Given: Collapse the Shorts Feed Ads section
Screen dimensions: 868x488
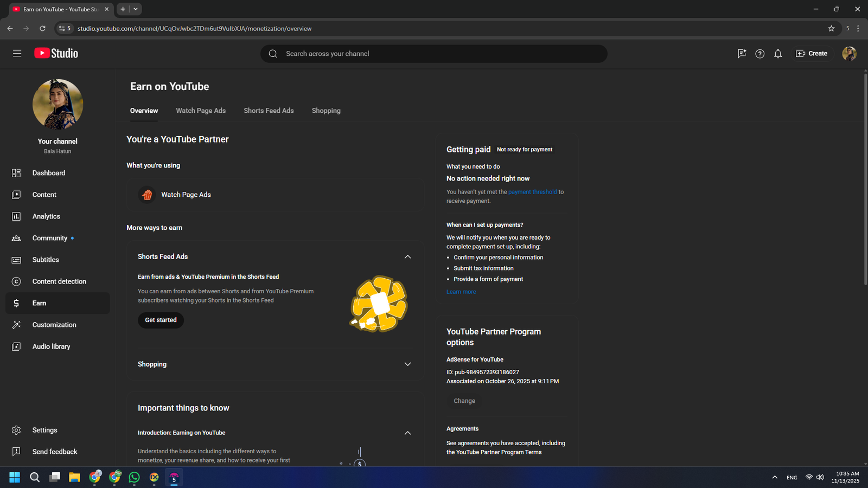Looking at the screenshot, I should click(x=407, y=256).
